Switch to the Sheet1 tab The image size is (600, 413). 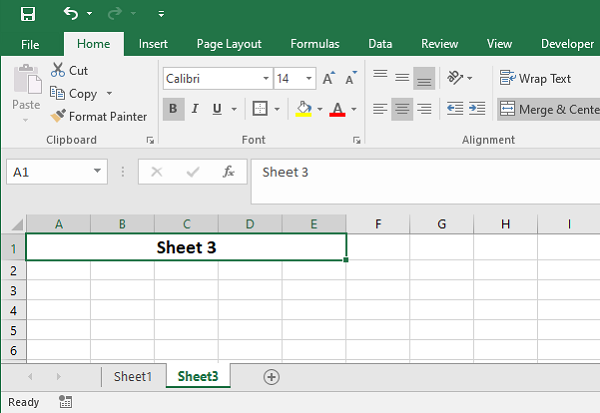133,377
